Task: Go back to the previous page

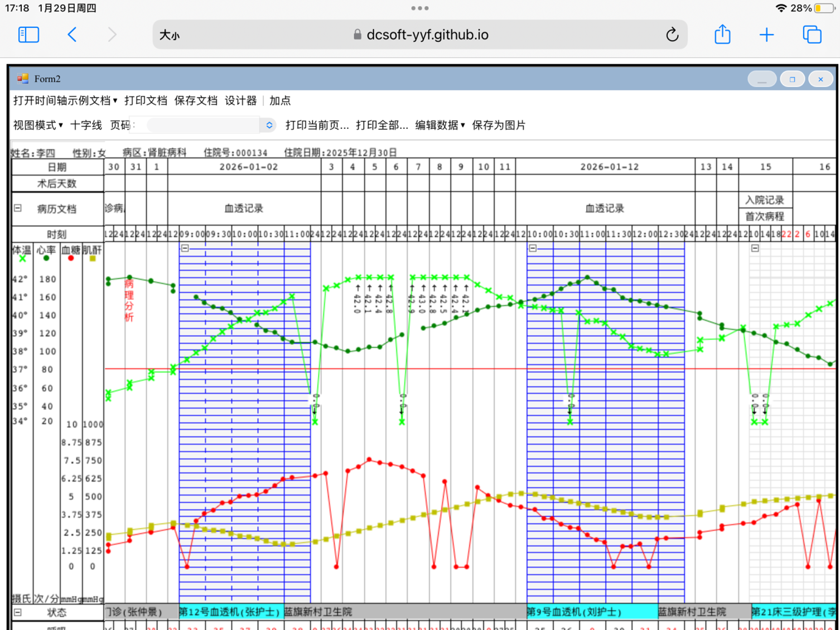Action: tap(72, 35)
